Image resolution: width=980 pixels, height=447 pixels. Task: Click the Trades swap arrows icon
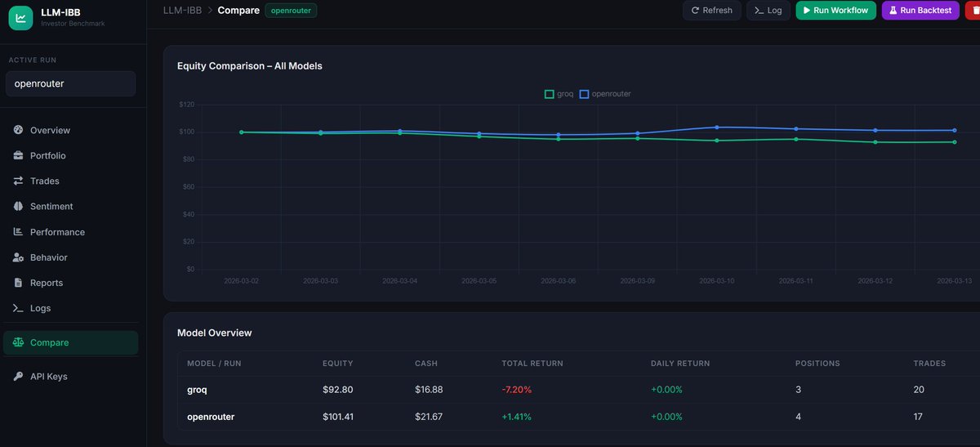coord(18,181)
